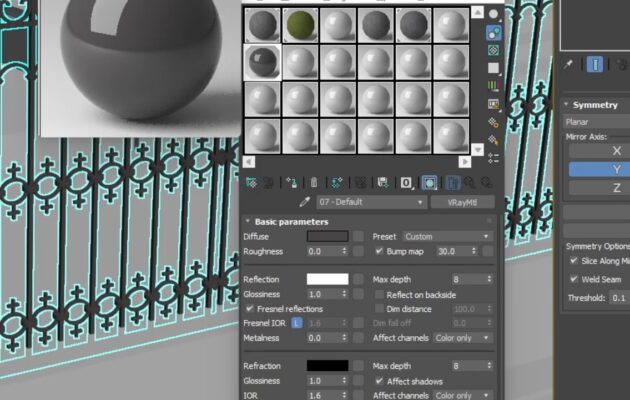
Task: Toggle the Backlight icon in side toolbar
Action: point(494,32)
